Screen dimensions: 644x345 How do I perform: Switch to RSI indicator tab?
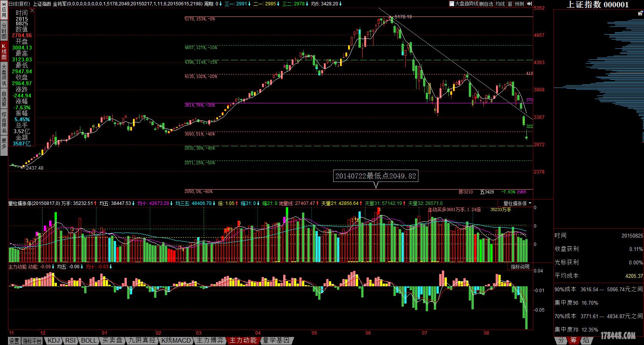point(70,341)
